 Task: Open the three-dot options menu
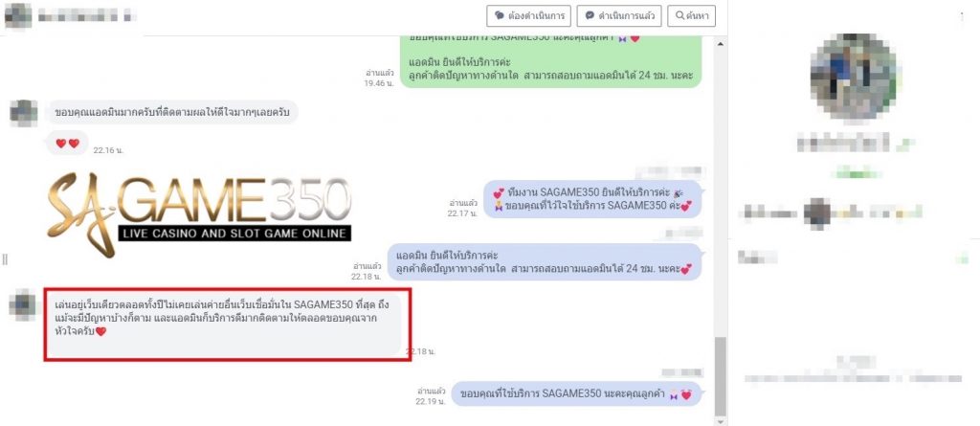pos(962,16)
